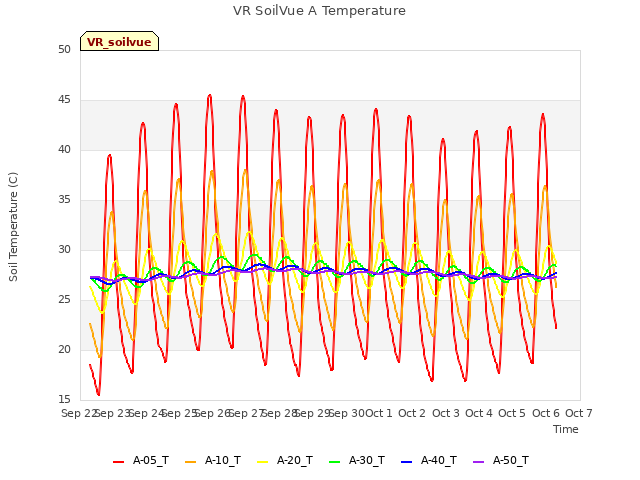
Task: Click the Oct 6 x-axis label
Action: pos(546,413)
